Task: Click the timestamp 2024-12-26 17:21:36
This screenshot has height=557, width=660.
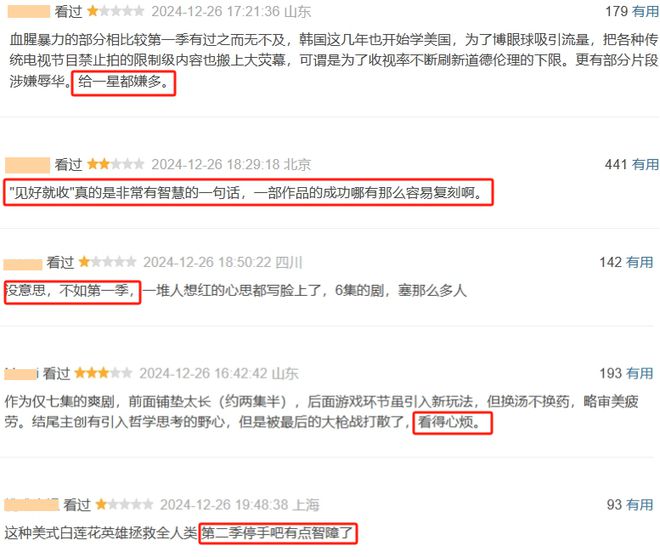Action: pyautogui.click(x=216, y=11)
